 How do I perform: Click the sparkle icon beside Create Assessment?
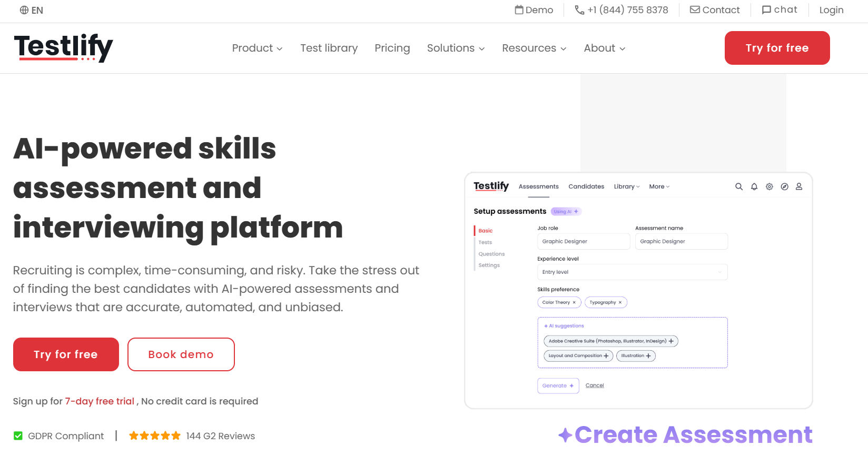coord(565,435)
